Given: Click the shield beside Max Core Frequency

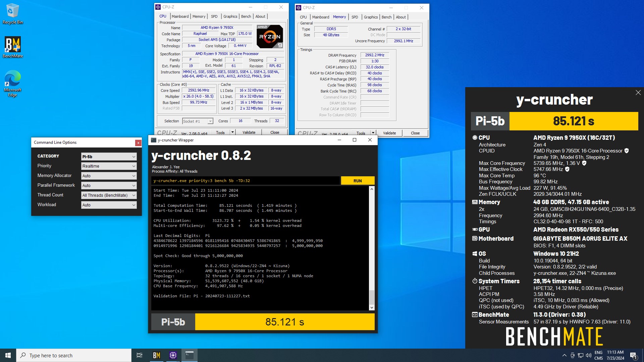Looking at the screenshot, I should point(584,163).
